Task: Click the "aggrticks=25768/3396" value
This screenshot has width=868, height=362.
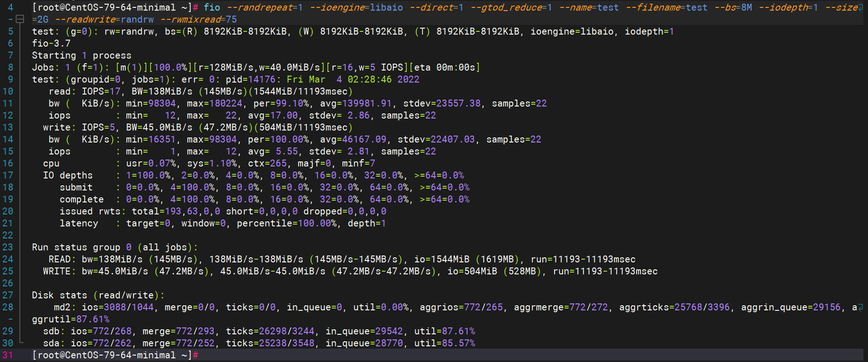Action: [x=675, y=307]
